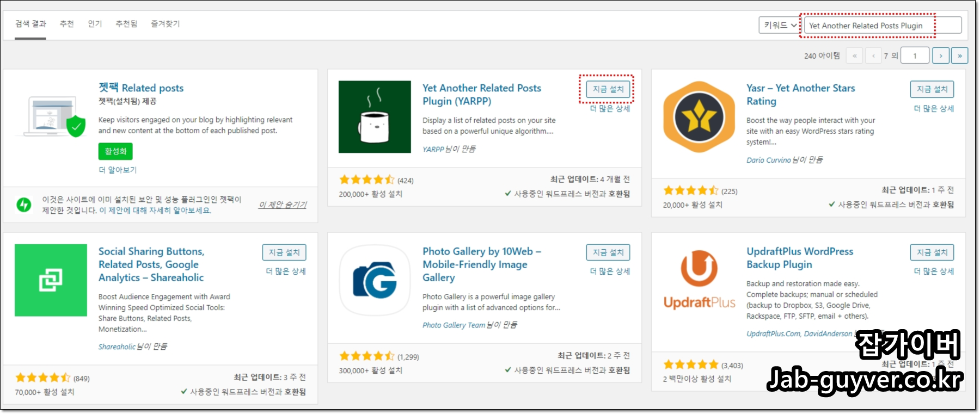980x414 pixels.
Task: Click the Yasr star rating plugin icon
Action: 699,117
